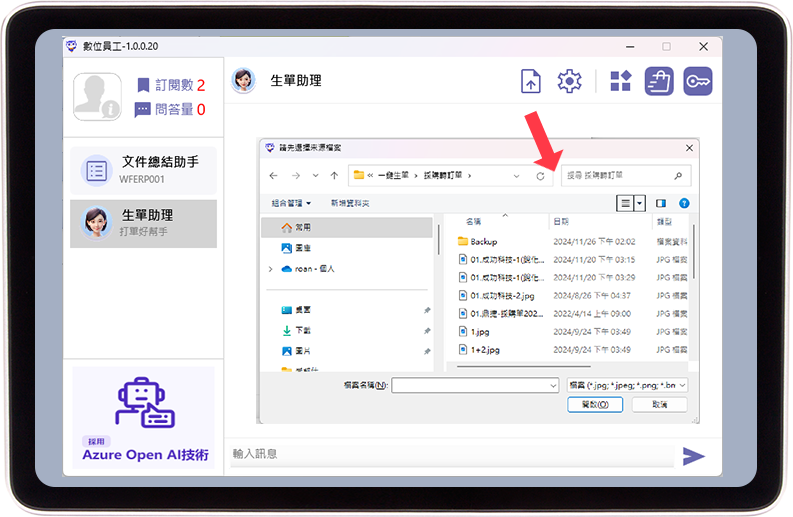Click the blue help icon in dialog

point(684,203)
